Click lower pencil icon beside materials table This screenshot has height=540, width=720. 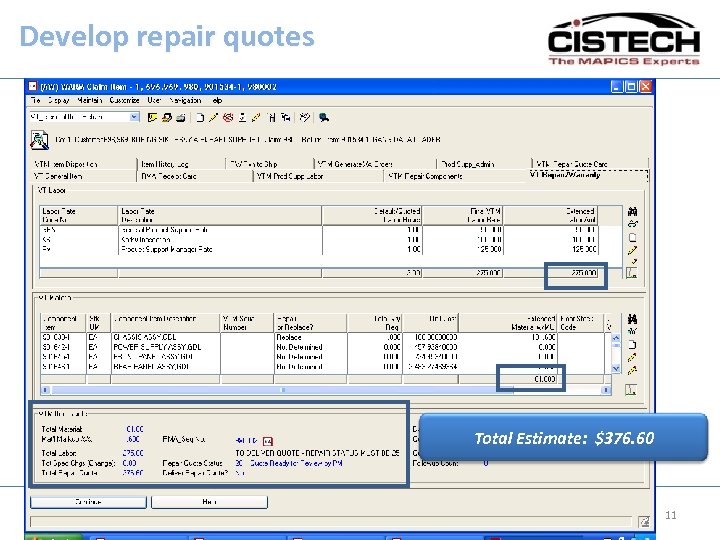[632, 370]
